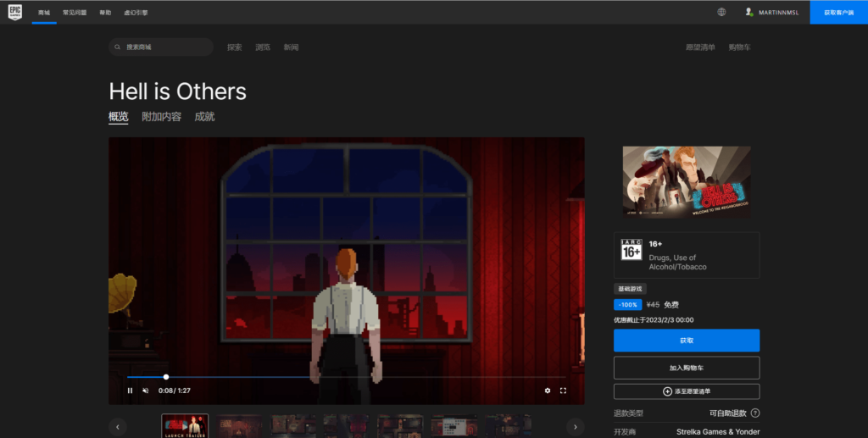Add game via 添至愿望清单 button
868x438 pixels.
687,391
